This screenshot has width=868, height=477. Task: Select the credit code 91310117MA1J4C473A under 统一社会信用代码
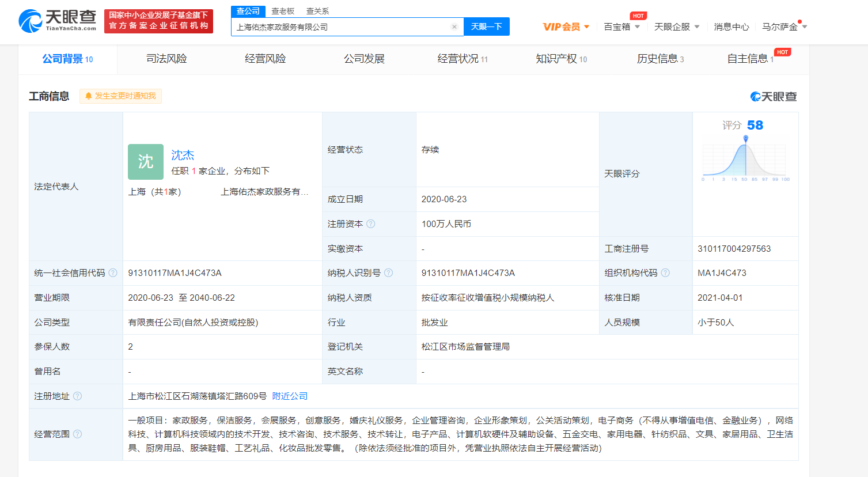tap(175, 273)
